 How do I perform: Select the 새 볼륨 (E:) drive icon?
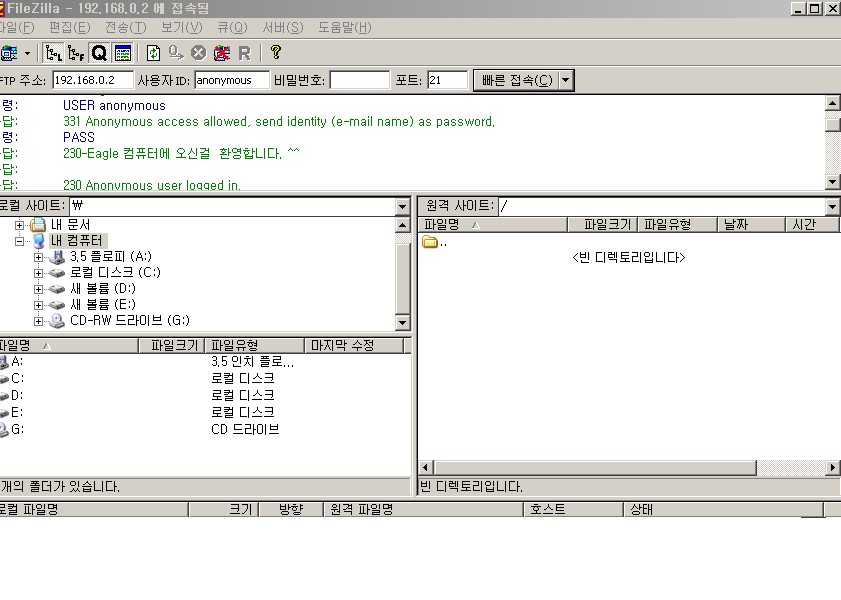pos(57,306)
